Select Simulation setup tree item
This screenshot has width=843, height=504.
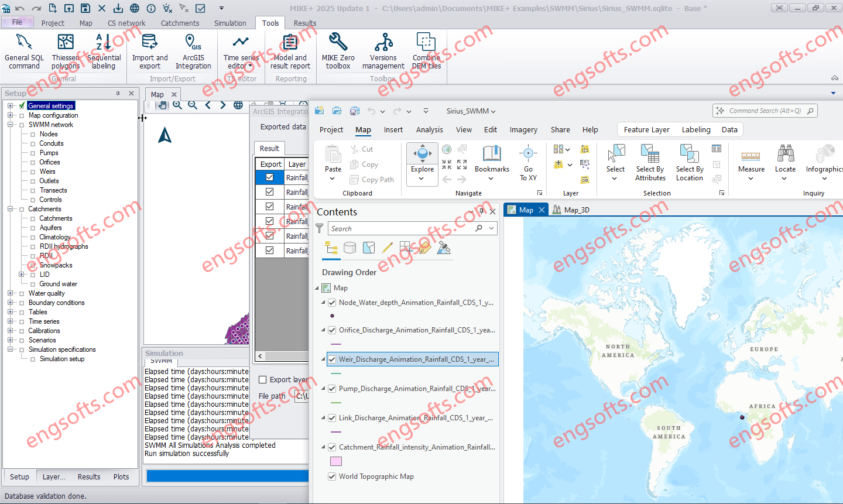coord(61,359)
